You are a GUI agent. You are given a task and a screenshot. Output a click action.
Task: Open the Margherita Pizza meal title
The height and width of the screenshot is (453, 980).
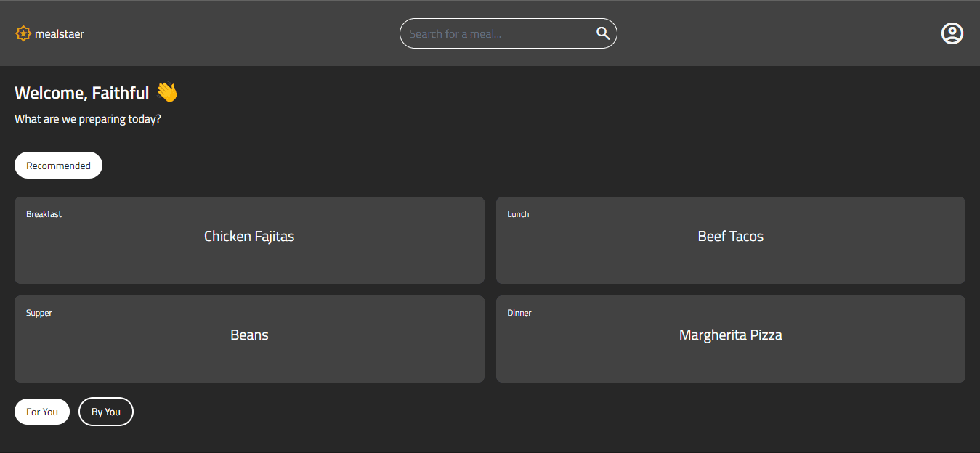(x=730, y=335)
